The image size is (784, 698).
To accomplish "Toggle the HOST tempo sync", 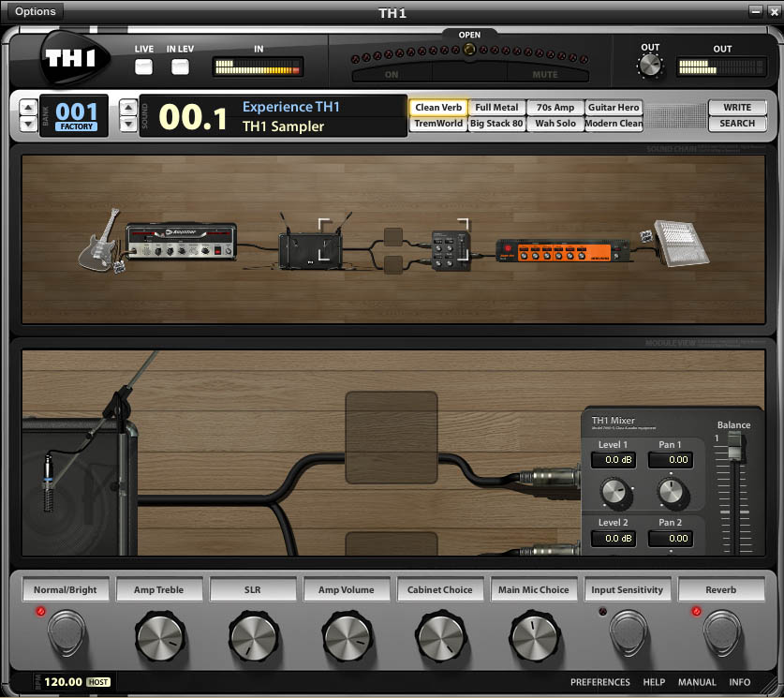I will [98, 682].
